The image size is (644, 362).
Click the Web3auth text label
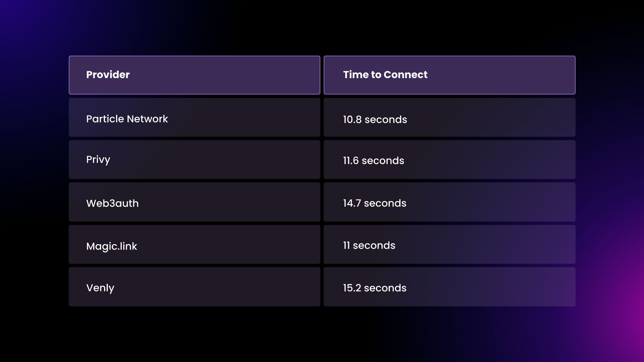(112, 203)
